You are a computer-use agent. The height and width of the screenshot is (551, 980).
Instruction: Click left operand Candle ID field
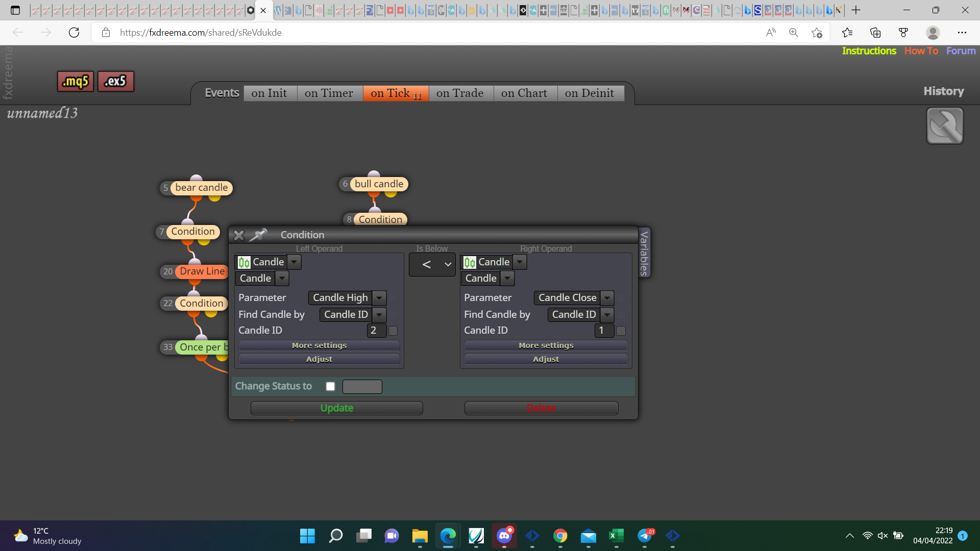coord(377,331)
